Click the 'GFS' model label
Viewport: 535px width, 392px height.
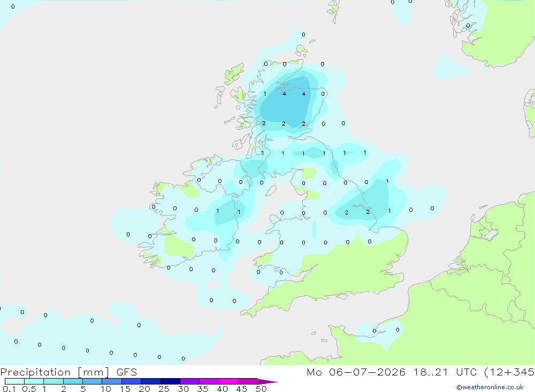(x=127, y=372)
